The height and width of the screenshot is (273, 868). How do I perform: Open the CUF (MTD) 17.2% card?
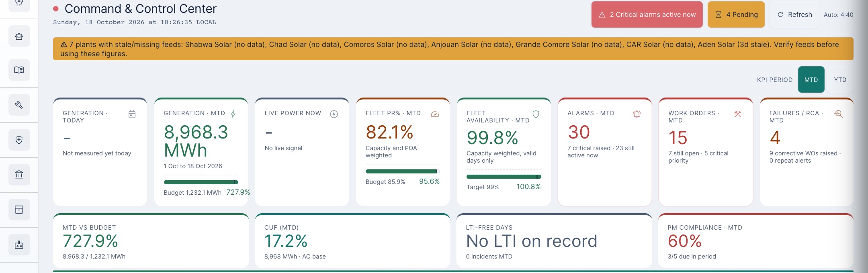[352, 241]
